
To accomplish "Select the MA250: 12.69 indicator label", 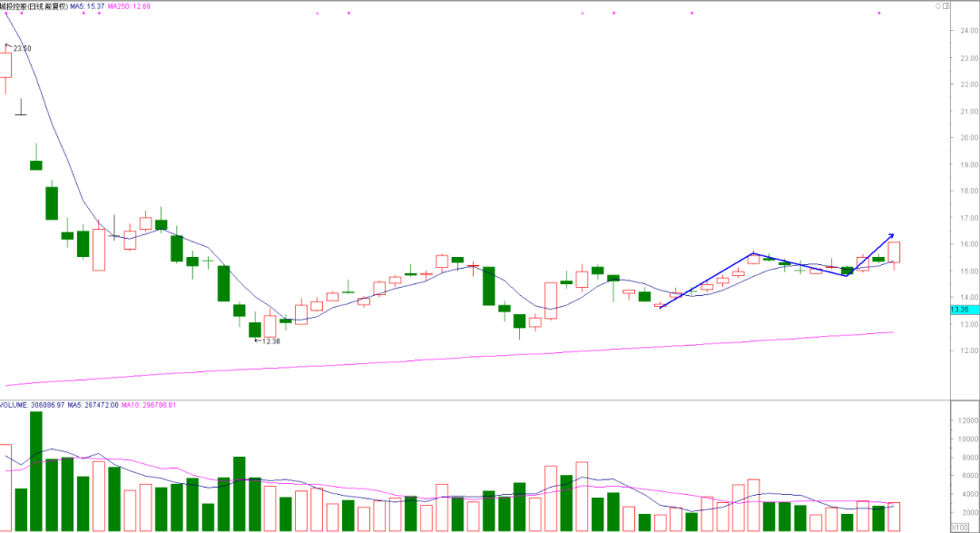I will (x=130, y=6).
